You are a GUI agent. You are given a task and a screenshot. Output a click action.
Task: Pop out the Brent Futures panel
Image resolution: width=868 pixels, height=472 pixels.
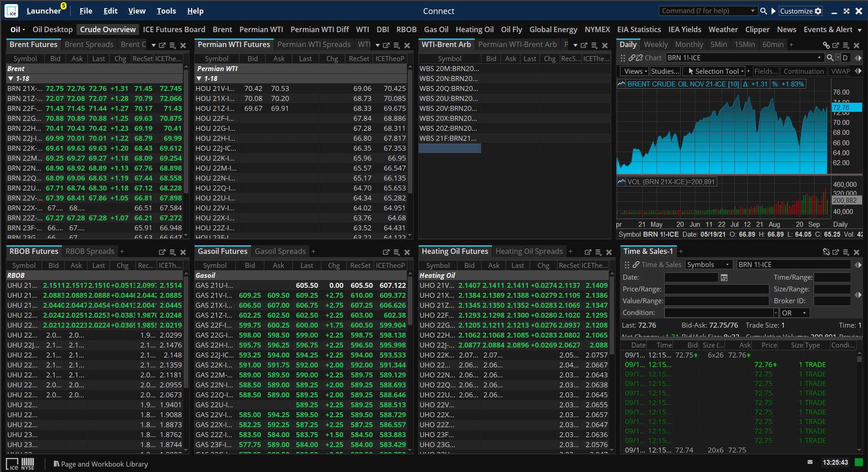[x=162, y=45]
